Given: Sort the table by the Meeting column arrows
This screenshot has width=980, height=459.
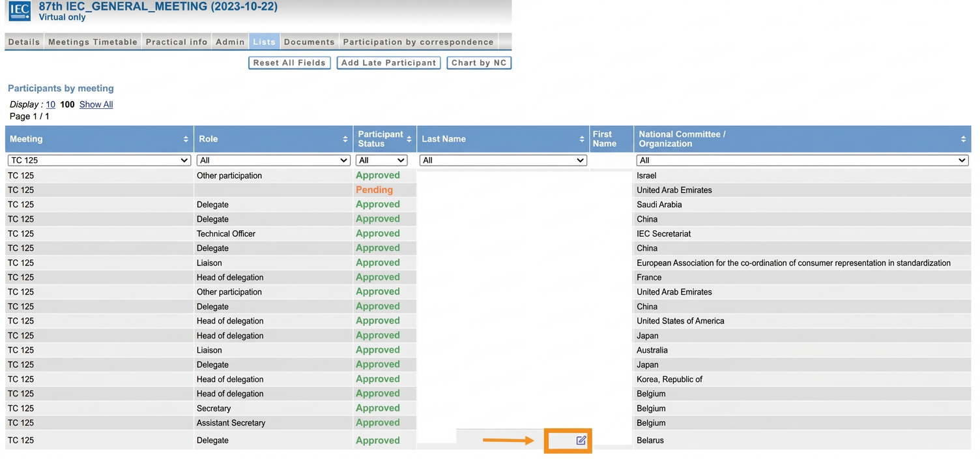Looking at the screenshot, I should click(186, 139).
